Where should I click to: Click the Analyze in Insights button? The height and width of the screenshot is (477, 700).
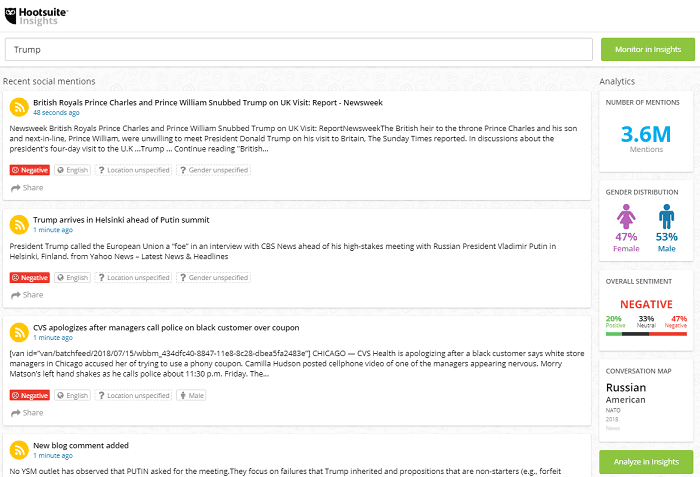(x=647, y=461)
